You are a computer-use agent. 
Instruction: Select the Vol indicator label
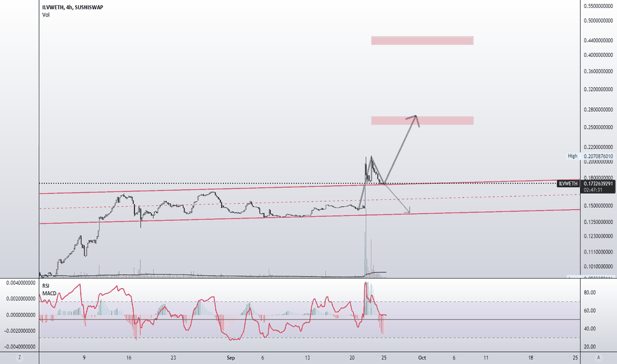coord(46,15)
